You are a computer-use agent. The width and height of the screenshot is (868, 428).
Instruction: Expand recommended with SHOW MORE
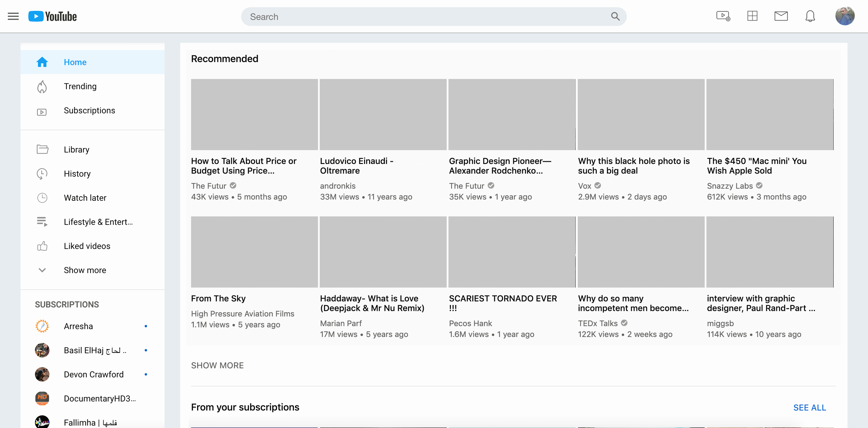217,365
